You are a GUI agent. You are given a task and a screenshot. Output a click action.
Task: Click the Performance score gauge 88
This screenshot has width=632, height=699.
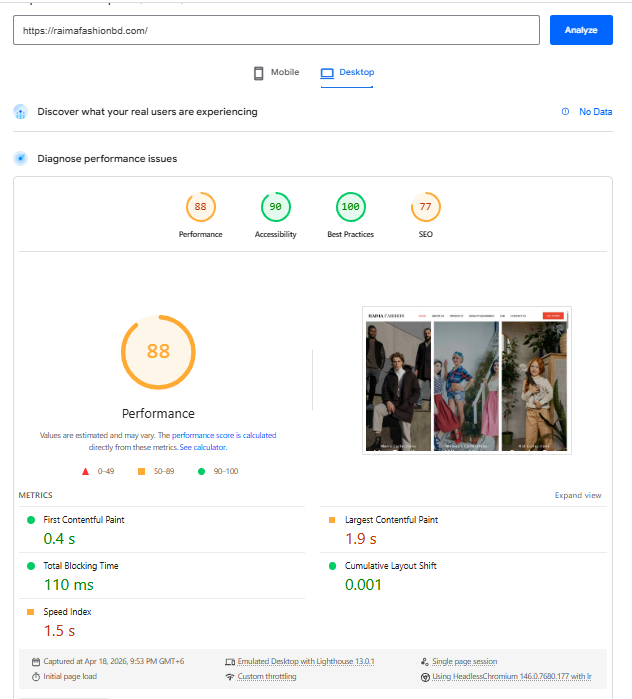point(200,207)
